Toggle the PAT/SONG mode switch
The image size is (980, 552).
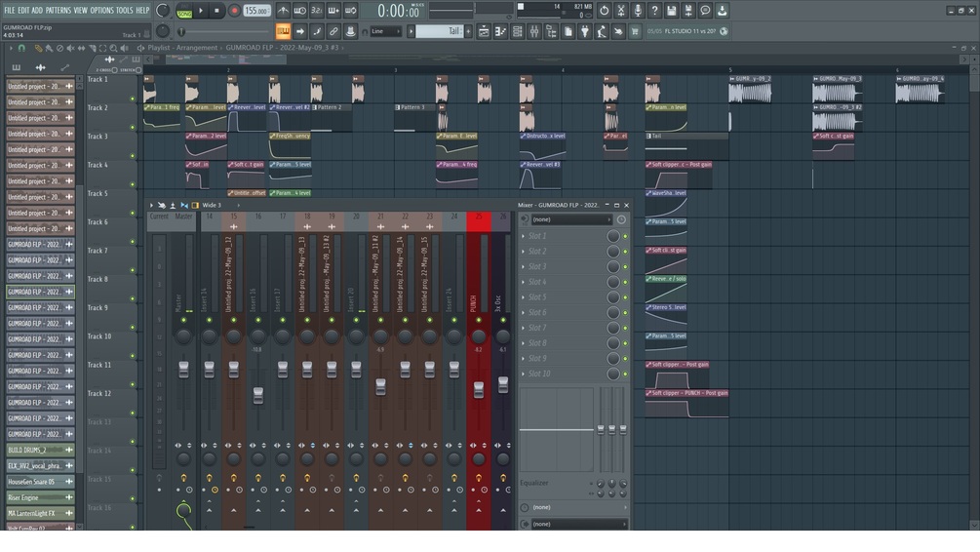[184, 11]
